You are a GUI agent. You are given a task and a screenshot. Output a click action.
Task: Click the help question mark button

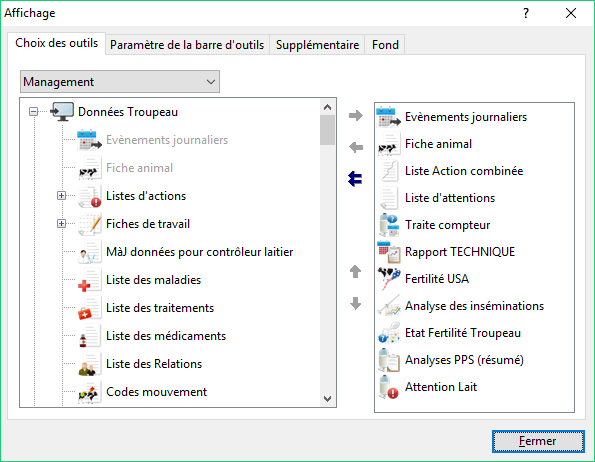pyautogui.click(x=526, y=13)
